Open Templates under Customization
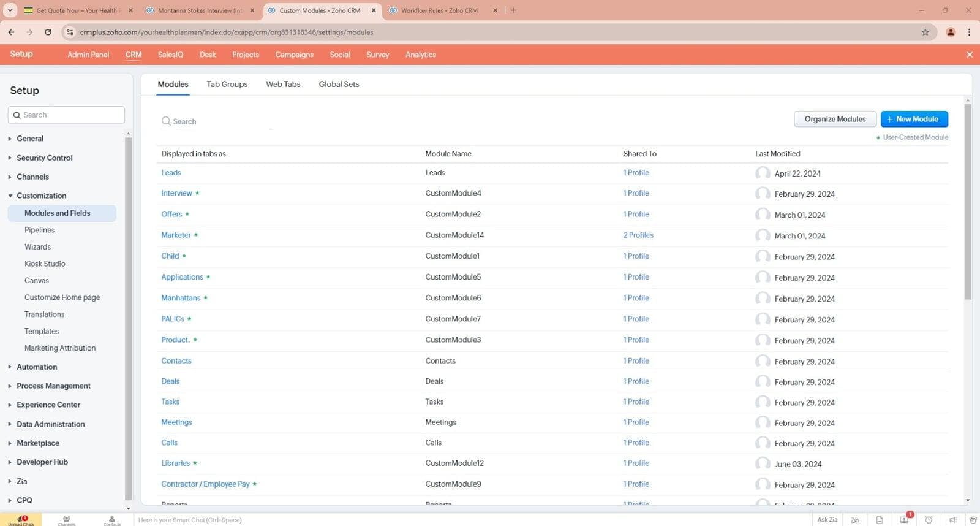 point(42,331)
